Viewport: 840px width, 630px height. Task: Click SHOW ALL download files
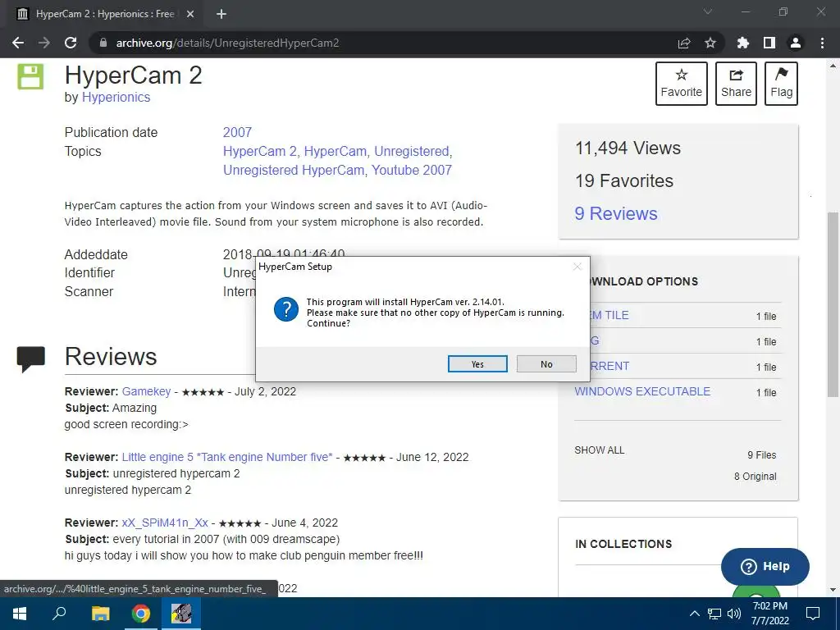600,450
